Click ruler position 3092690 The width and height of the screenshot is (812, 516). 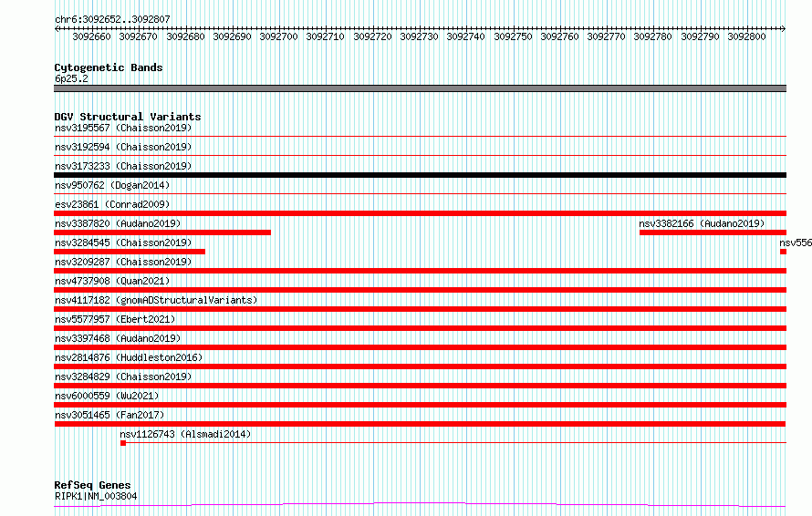click(x=232, y=36)
